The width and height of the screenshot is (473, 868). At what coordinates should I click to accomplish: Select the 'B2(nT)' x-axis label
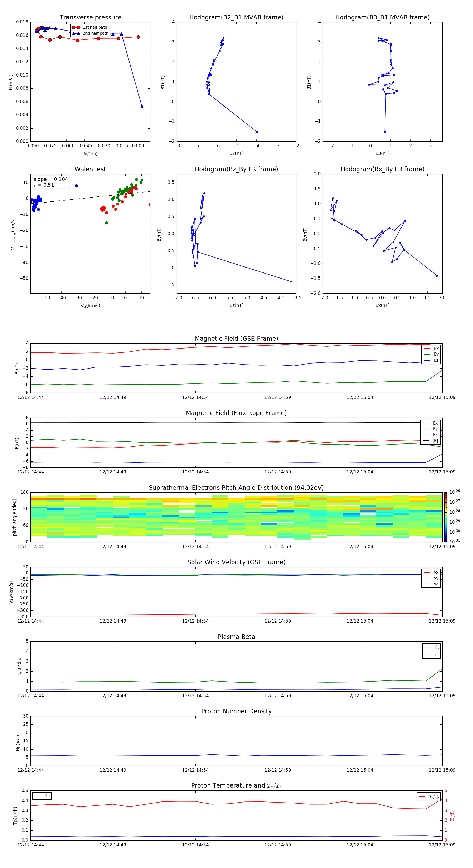(x=236, y=153)
